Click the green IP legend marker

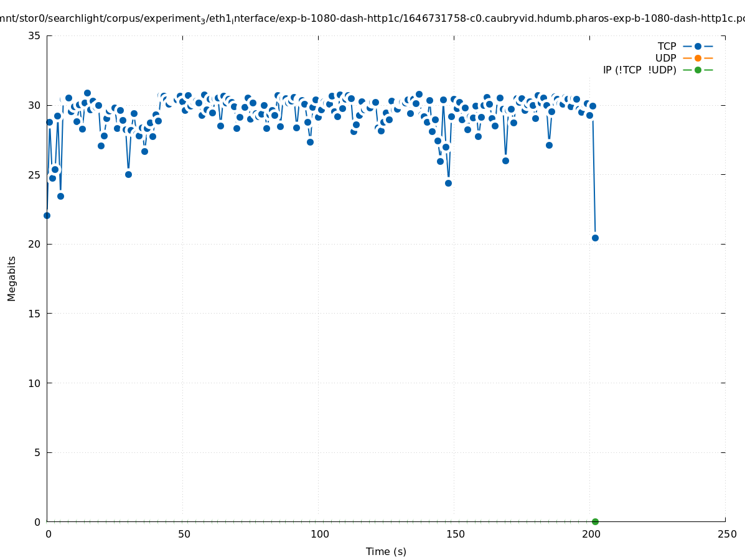pos(698,70)
